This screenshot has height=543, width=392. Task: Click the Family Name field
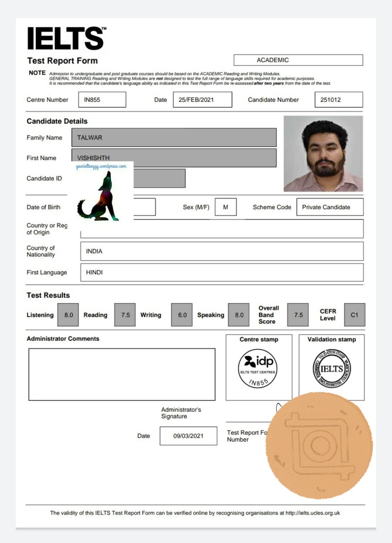[173, 137]
